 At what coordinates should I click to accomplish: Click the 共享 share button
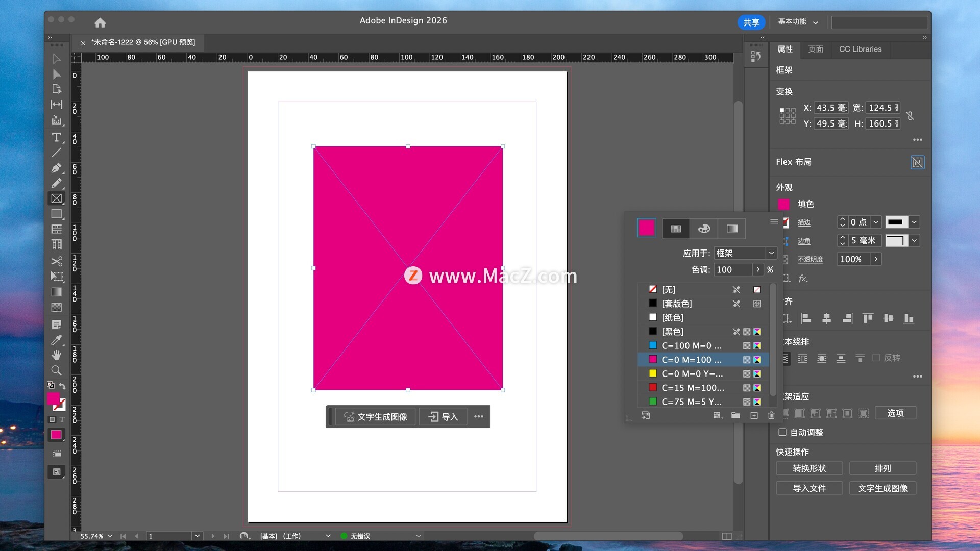click(751, 22)
